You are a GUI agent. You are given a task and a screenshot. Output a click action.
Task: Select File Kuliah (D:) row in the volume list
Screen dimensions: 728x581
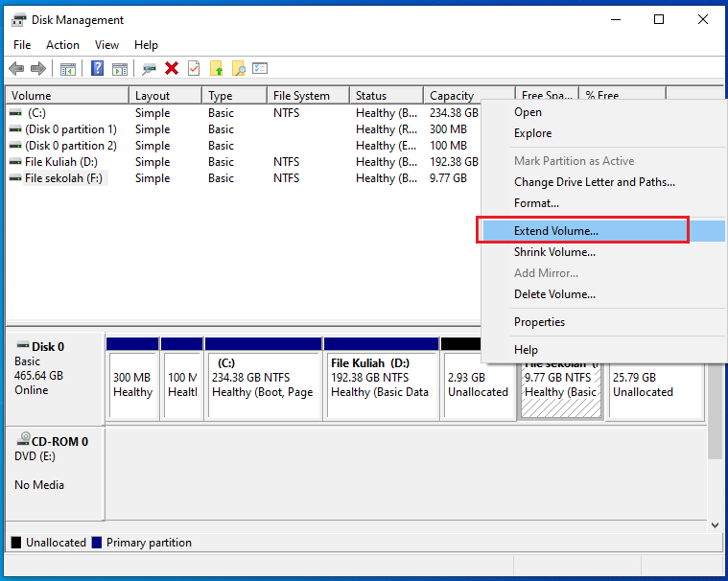pos(60,162)
